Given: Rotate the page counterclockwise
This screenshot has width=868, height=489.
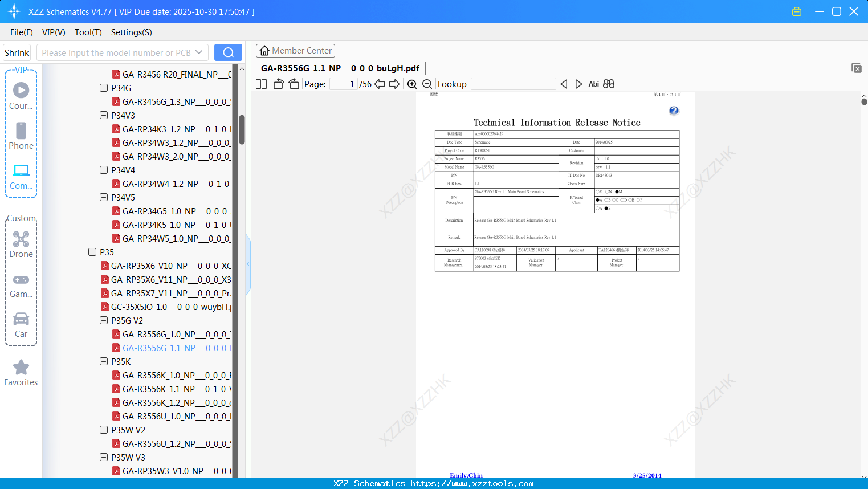Looking at the screenshot, I should [279, 84].
